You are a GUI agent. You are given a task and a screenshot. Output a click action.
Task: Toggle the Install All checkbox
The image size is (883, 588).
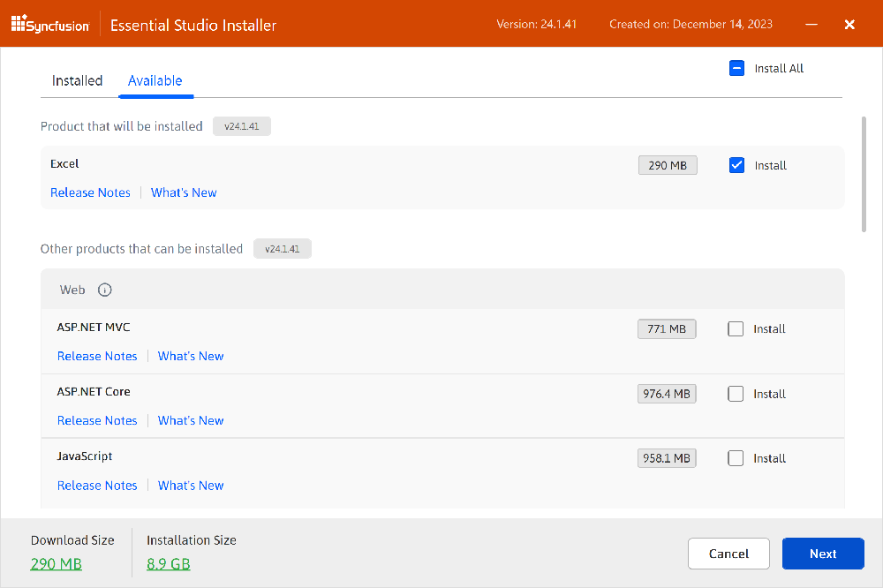coord(736,67)
